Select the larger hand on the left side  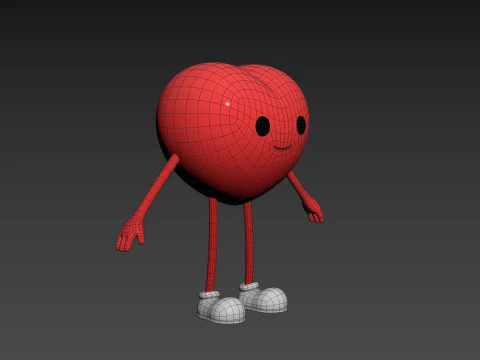130,233
